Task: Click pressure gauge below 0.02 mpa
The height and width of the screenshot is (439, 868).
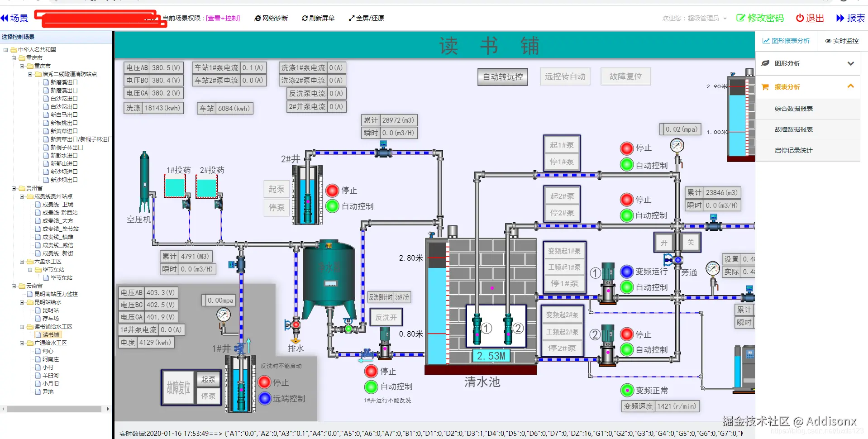Action: click(x=677, y=146)
